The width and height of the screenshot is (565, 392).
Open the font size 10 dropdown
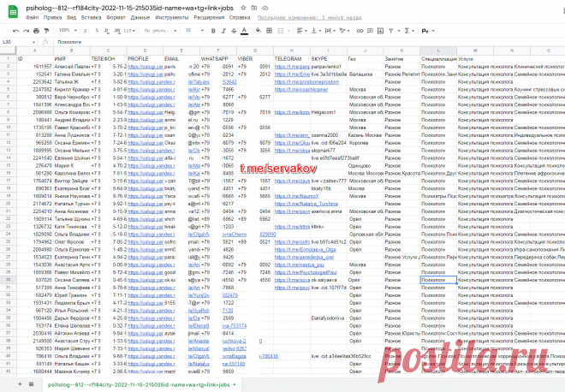[194, 31]
